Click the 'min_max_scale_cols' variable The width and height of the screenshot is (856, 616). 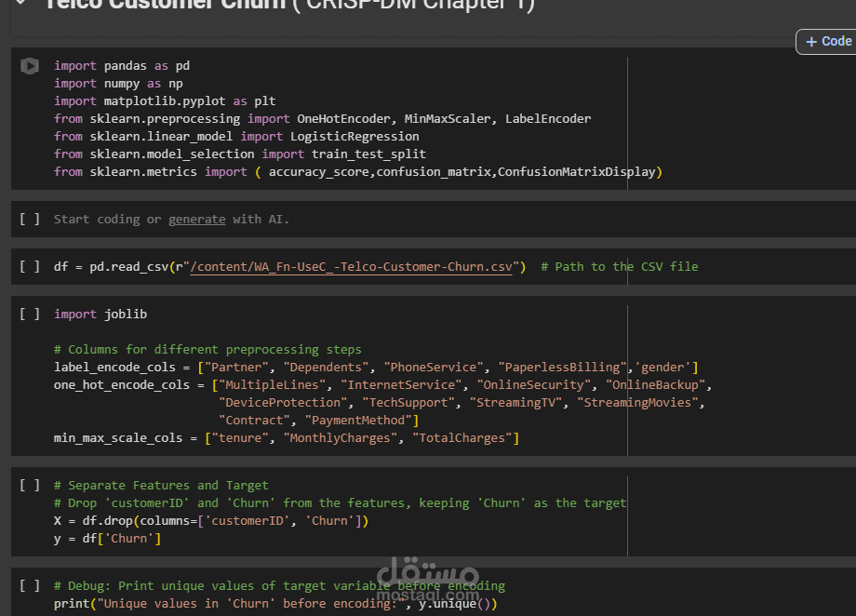(x=118, y=438)
